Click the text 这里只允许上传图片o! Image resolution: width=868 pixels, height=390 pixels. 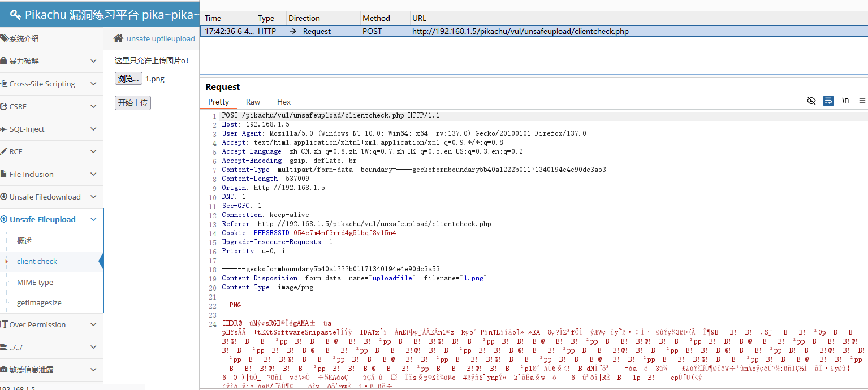point(152,60)
